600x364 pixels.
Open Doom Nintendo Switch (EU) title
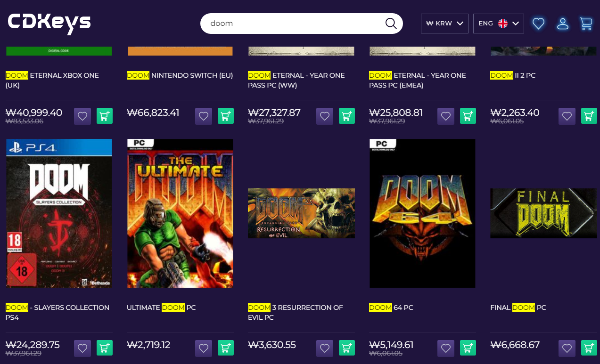pyautogui.click(x=180, y=75)
